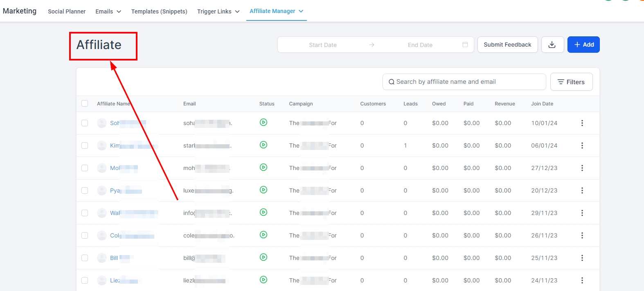Go to the Social Planner tab

point(67,11)
